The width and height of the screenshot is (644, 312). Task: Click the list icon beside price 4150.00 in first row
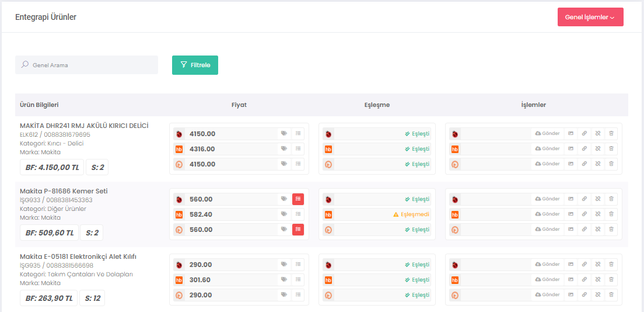pyautogui.click(x=298, y=134)
